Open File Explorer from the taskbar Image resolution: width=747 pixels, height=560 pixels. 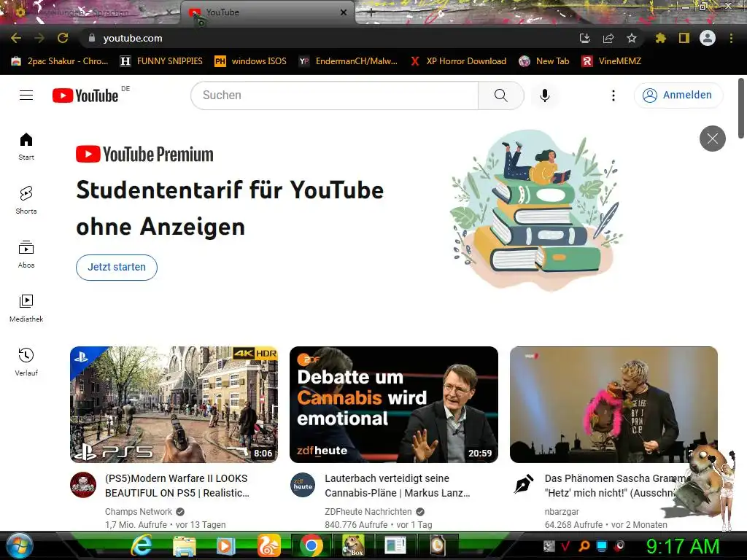(185, 545)
